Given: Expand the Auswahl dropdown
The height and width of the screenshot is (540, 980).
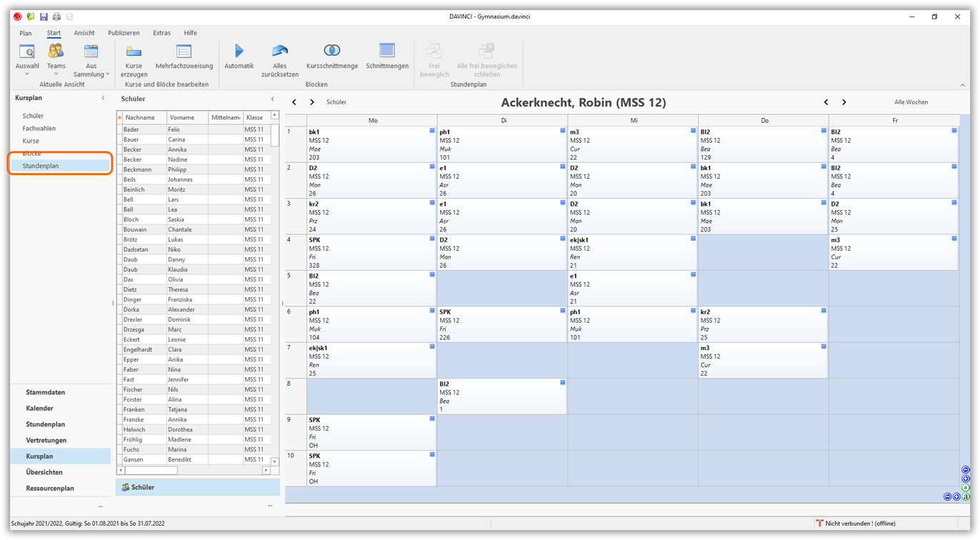Looking at the screenshot, I should point(27,74).
